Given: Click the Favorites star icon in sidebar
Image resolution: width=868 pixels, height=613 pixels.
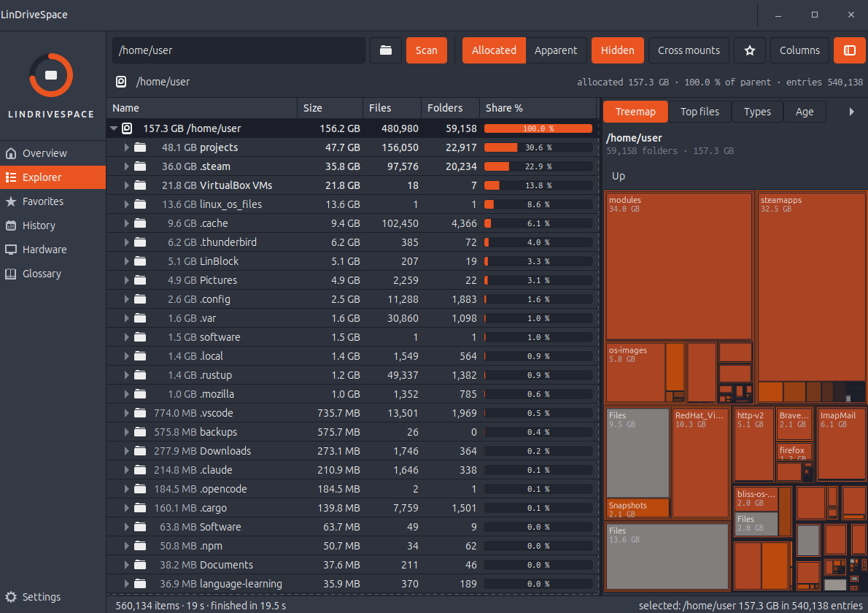Looking at the screenshot, I should pyautogui.click(x=11, y=201).
